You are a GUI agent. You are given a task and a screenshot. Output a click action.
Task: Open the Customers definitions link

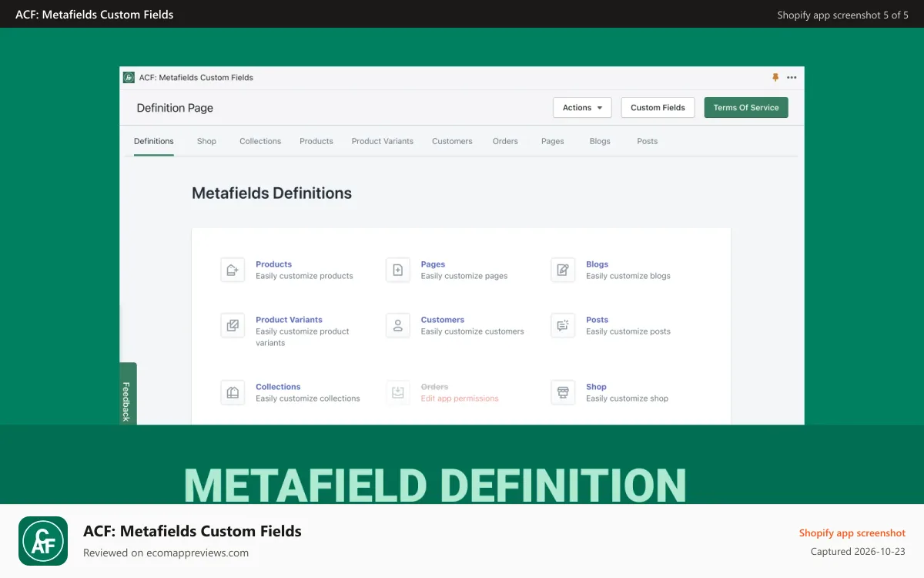click(x=443, y=320)
